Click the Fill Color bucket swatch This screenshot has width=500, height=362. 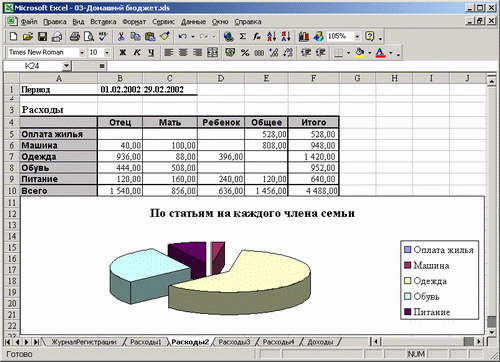click(x=360, y=53)
